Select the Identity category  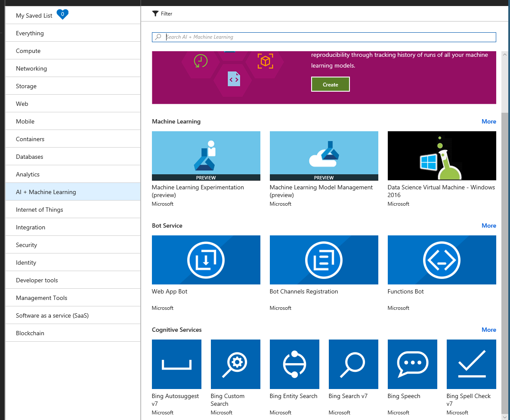[x=73, y=262]
